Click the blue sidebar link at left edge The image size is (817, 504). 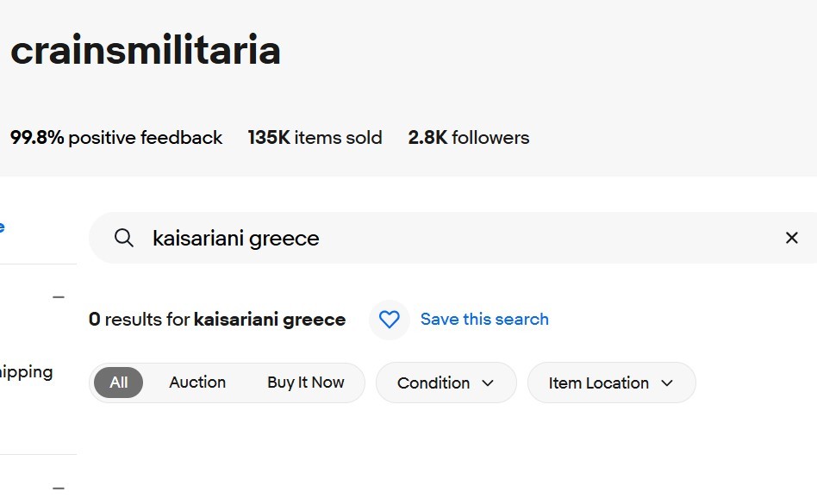(3, 227)
